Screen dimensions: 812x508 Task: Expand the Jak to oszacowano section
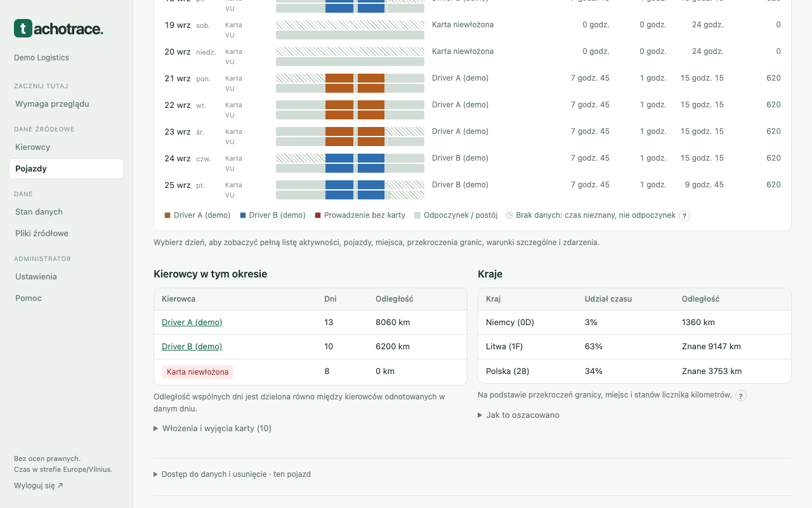[x=518, y=415]
